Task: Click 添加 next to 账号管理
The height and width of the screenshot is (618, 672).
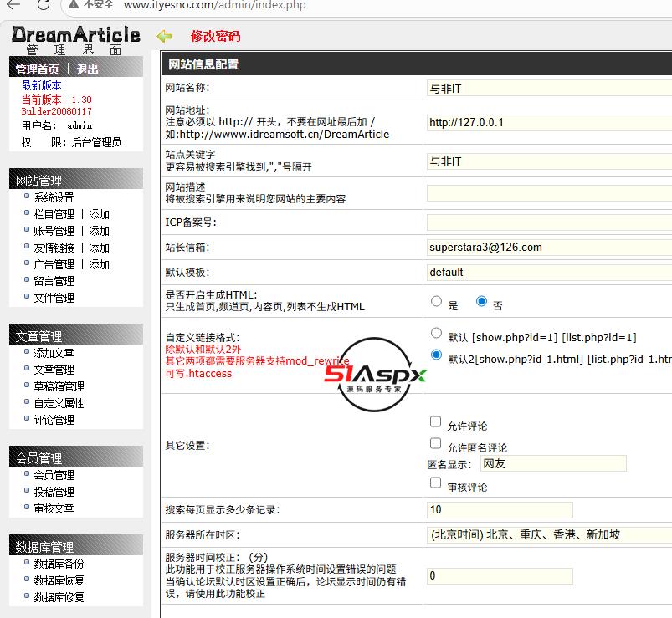Action: [99, 231]
